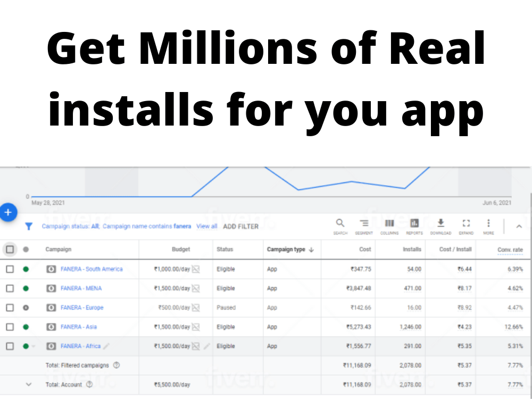This screenshot has width=532, height=399.
Task: Open the Columns tool
Action: pos(389,227)
